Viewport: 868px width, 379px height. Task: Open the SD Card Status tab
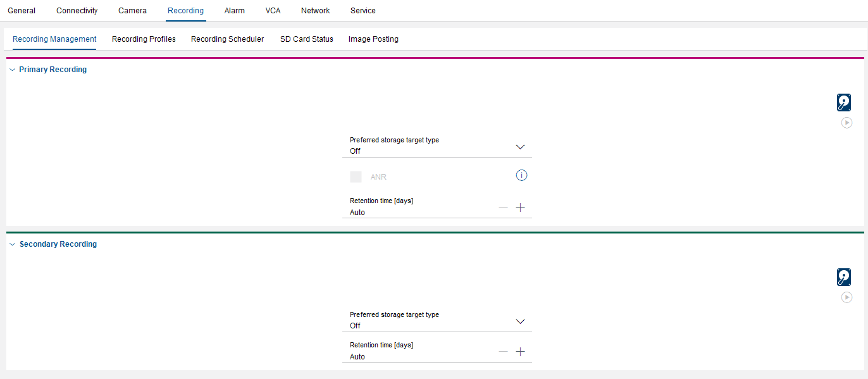tap(306, 39)
